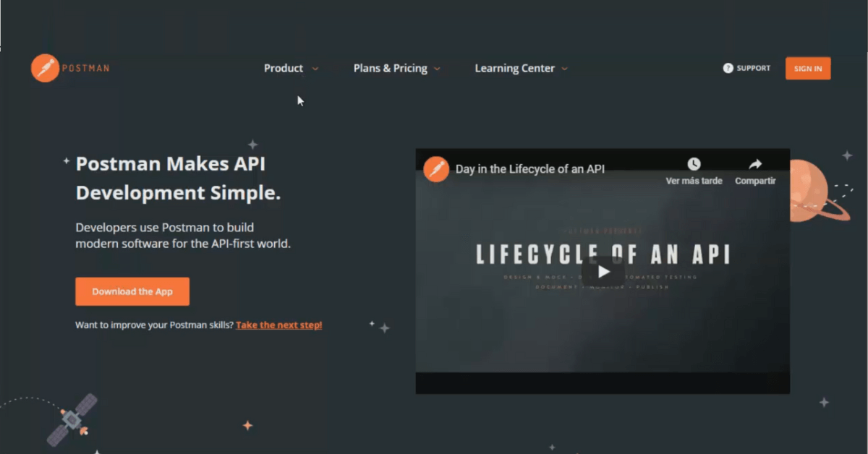
Task: Click the Postman logo icon in header
Action: pyautogui.click(x=45, y=68)
